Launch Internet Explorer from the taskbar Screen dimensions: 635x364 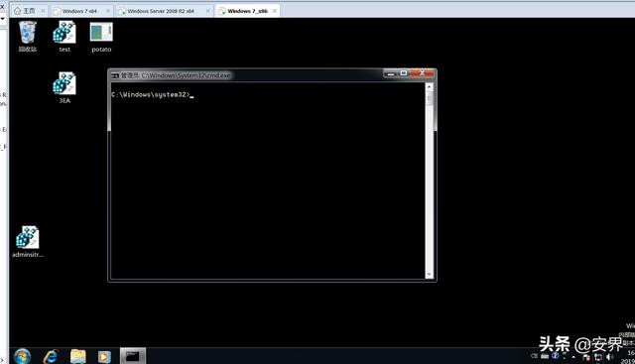[51, 357]
